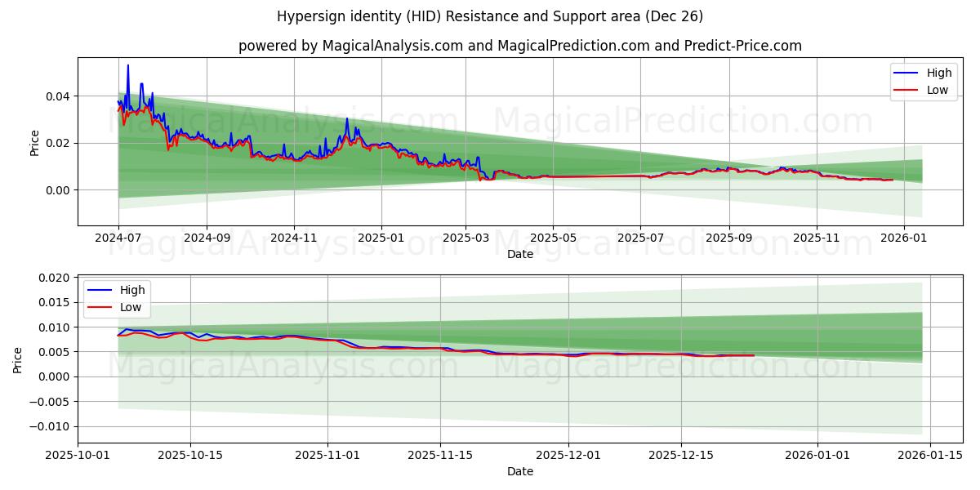Click the '2025-11-01' x-axis label
The image size is (980, 490).
pyautogui.click(x=327, y=456)
